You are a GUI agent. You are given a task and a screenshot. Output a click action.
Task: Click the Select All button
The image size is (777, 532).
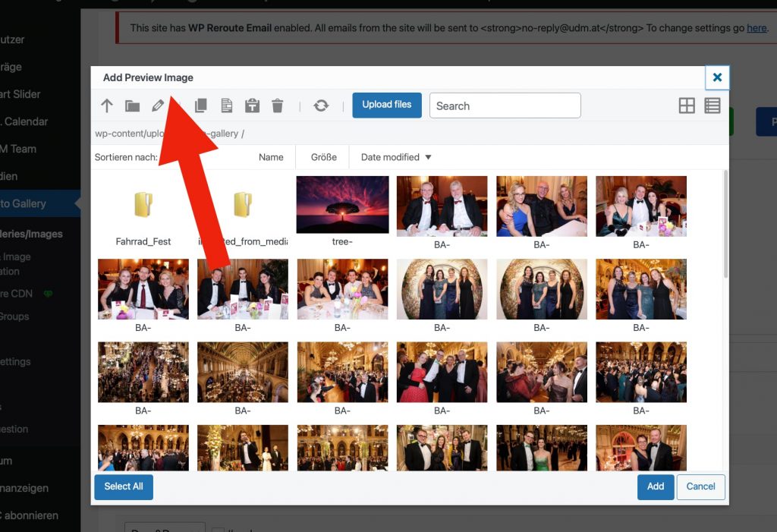point(124,486)
